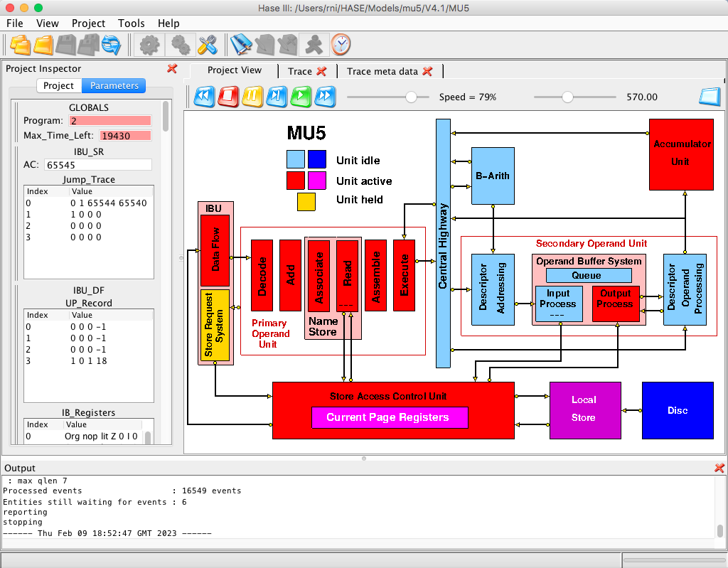The image size is (728, 568).
Task: Click the Jump_Trace Index column header
Action: (x=46, y=191)
